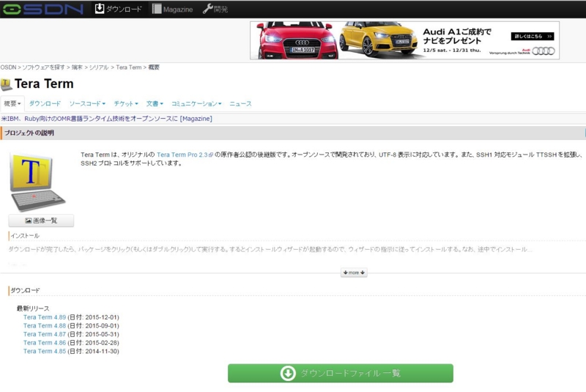This screenshot has width=586, height=392.
Task: Switch to the ニュース tab
Action: click(x=240, y=103)
